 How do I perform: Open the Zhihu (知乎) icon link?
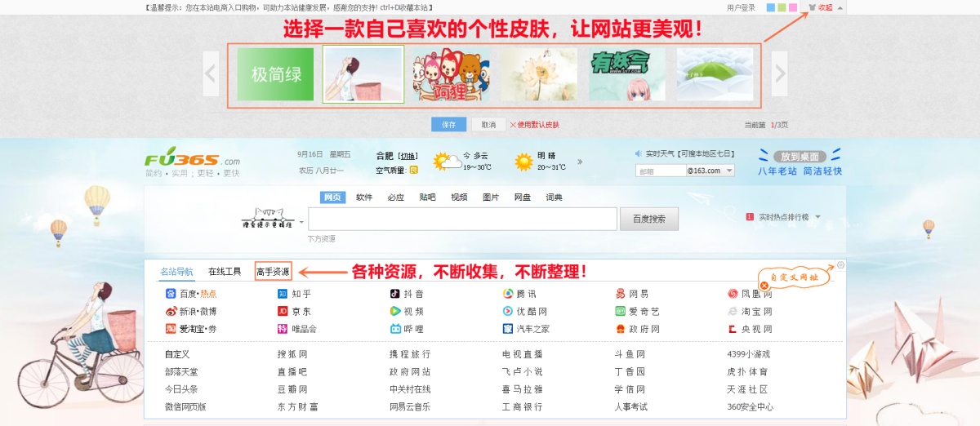coord(283,294)
